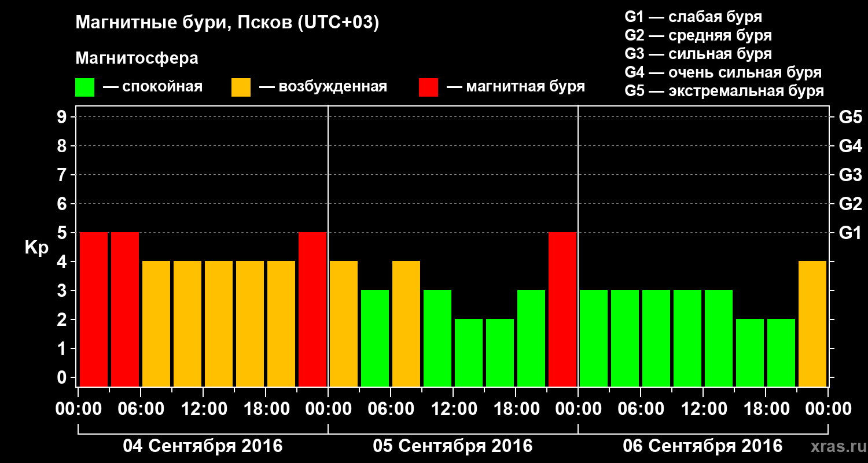This screenshot has width=868, height=463.
Task: Click the '18:00' label above 06 Сентября 2016
Action: tap(766, 409)
